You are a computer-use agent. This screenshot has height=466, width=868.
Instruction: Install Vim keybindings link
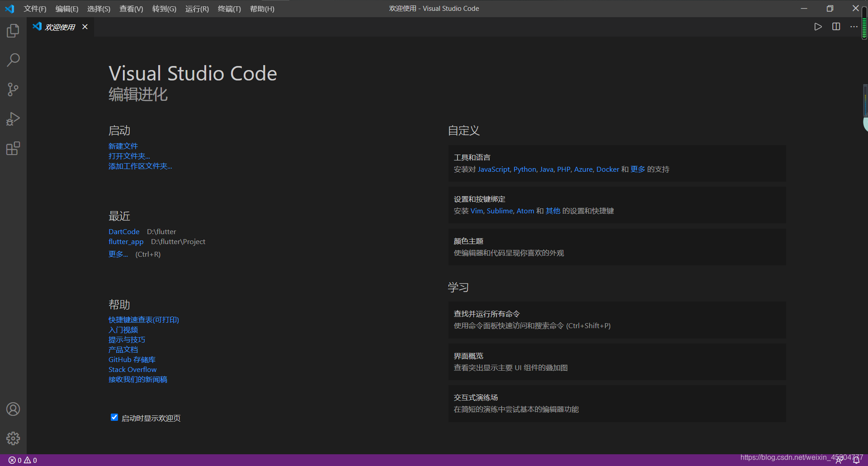[476, 211]
